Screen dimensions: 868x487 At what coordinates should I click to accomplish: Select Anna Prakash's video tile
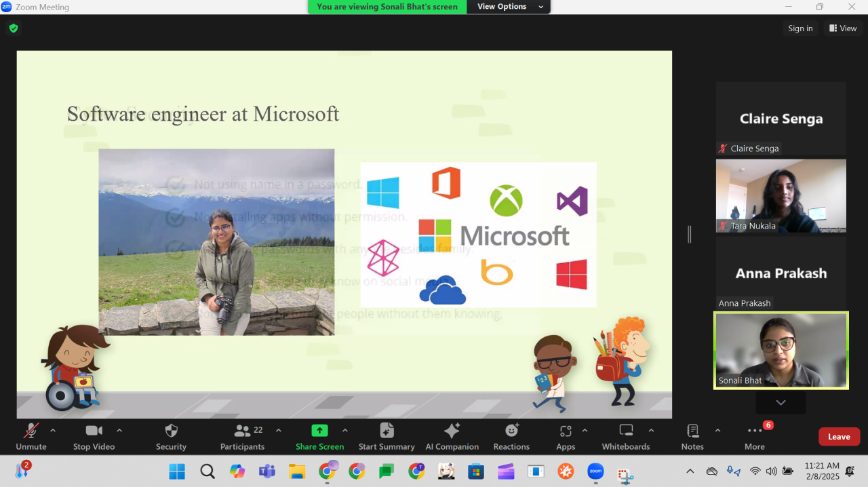point(781,273)
